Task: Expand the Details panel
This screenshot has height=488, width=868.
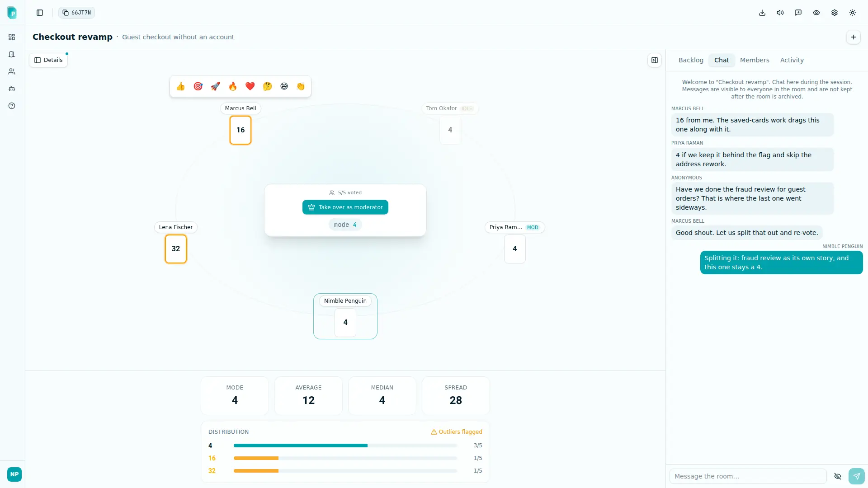Action: (48, 60)
